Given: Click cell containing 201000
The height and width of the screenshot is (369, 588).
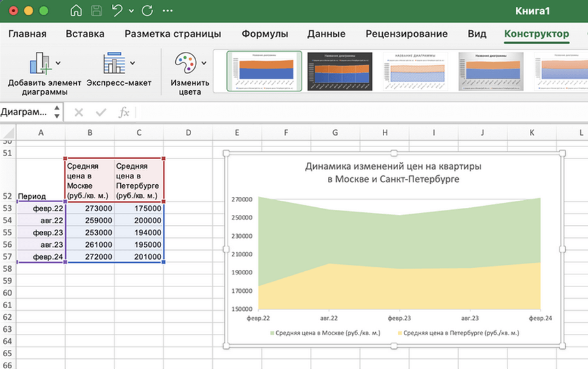Looking at the screenshot, I should tap(139, 256).
